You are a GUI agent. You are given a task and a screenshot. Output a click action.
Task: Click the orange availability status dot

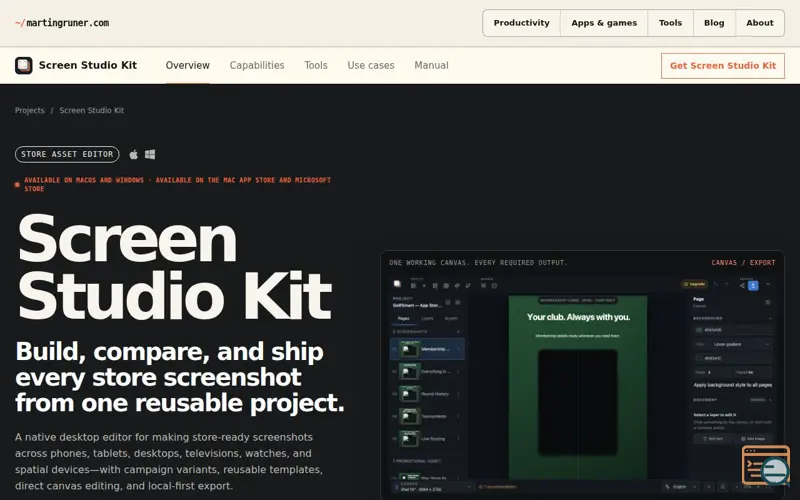tap(17, 185)
